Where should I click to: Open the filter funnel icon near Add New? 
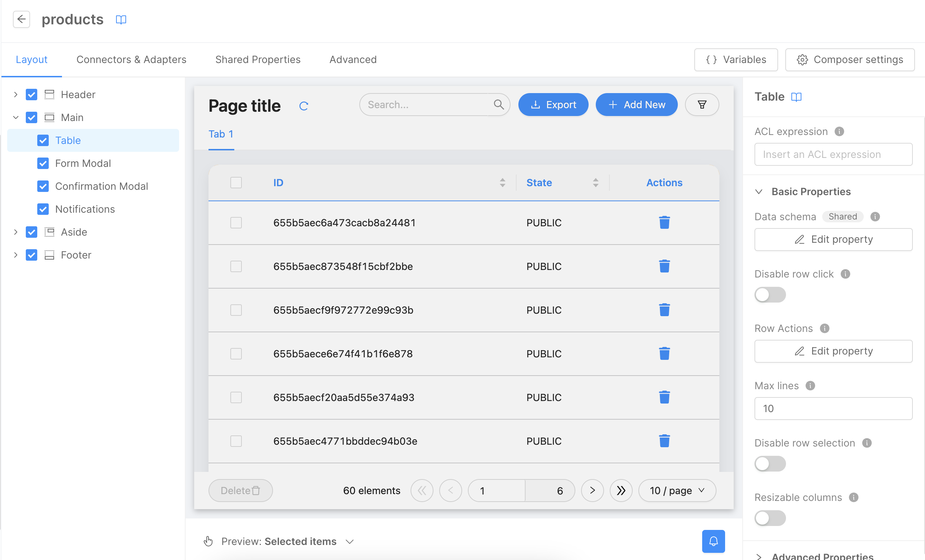click(x=702, y=105)
